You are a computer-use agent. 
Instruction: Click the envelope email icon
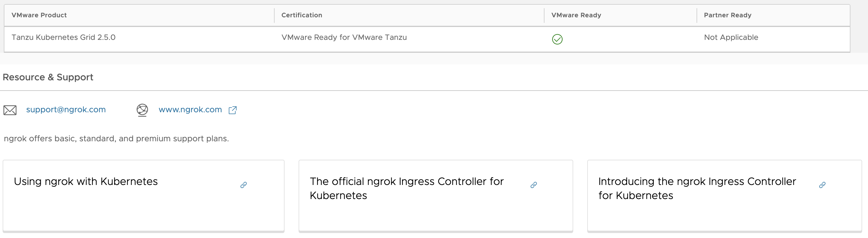(10, 110)
